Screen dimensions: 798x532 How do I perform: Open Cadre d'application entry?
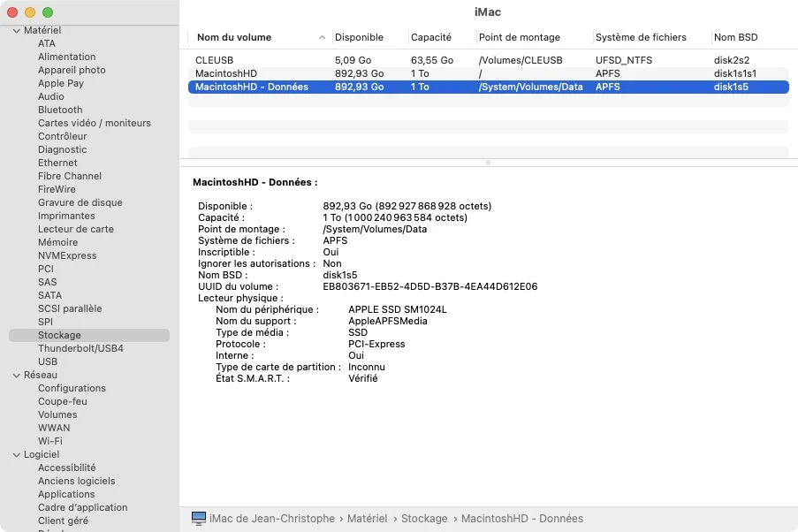(82, 507)
